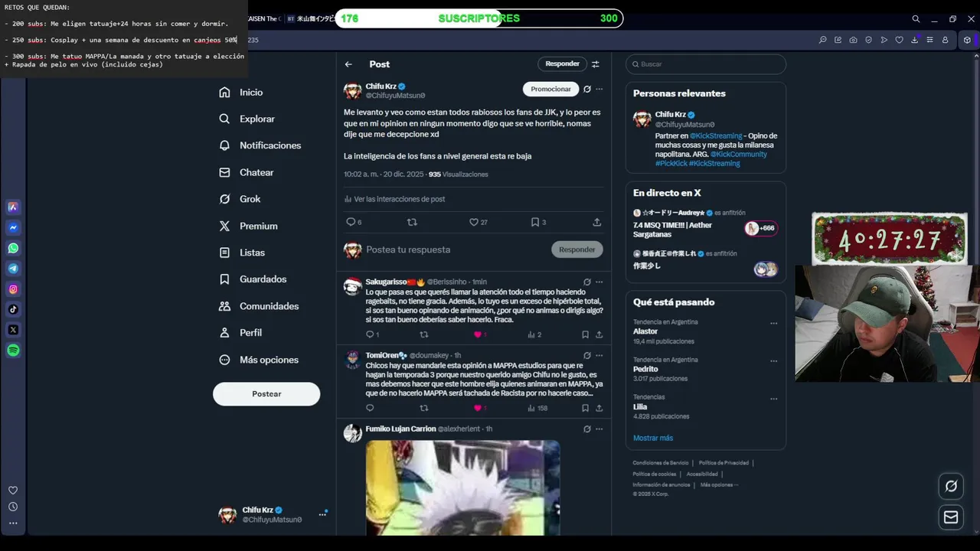This screenshot has width=980, height=551.
Task: Unlike Sakugarisso's reply with the pink heart
Action: pyautogui.click(x=480, y=334)
